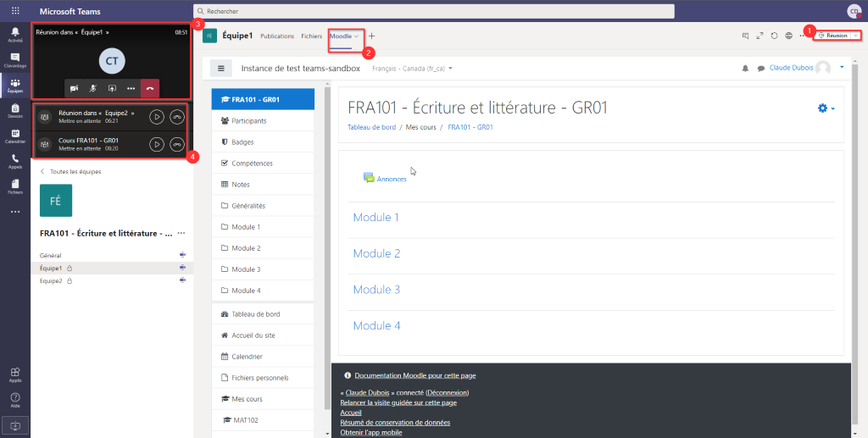Open the Module 1 section heading link
Viewport: 868px width, 438px height.
click(376, 218)
